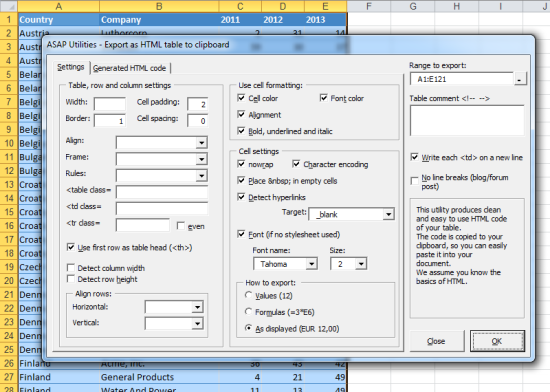This screenshot has height=392, width=550.
Task: Click the table class input field
Action: (162, 192)
